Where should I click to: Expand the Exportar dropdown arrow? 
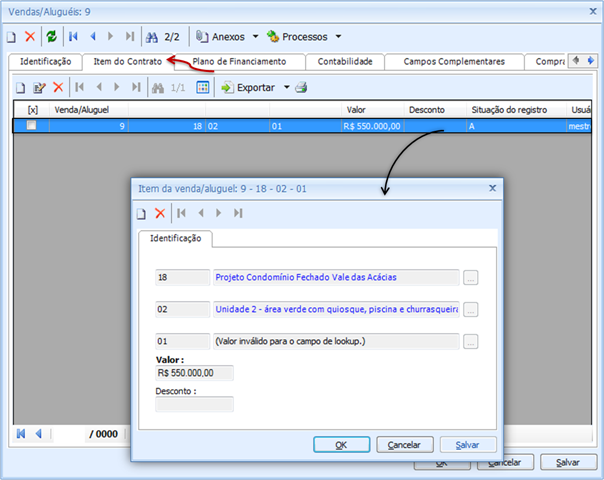[x=287, y=87]
